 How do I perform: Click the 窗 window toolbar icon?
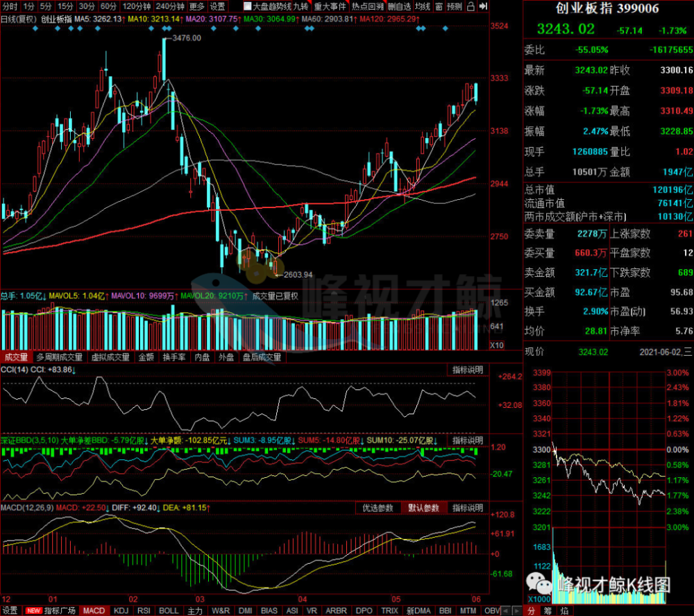pyautogui.click(x=438, y=6)
